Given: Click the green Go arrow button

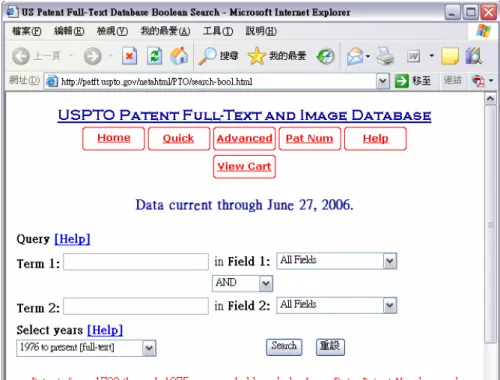Looking at the screenshot, I should click(x=401, y=81).
